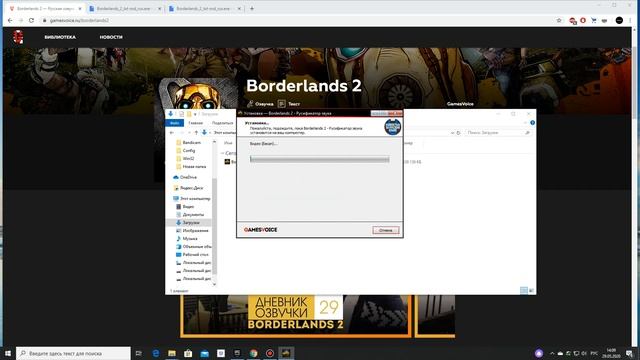The image size is (640, 360).
Task: Select Этот компьютер in the Explorer sidebar
Action: click(191, 198)
